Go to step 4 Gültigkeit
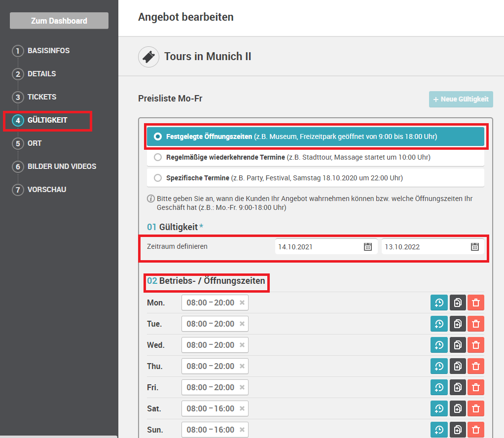 click(x=40, y=120)
